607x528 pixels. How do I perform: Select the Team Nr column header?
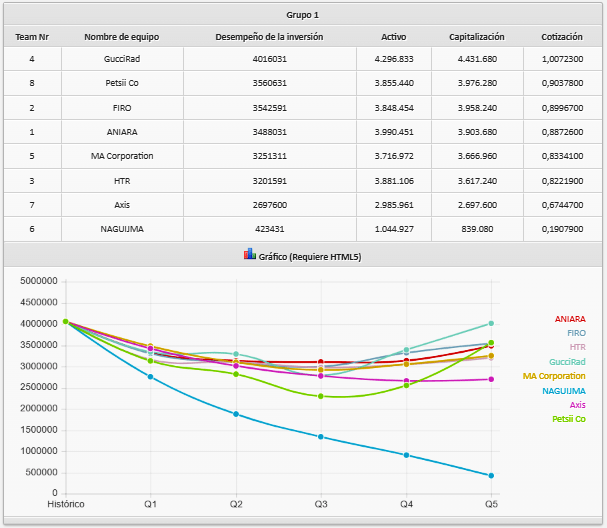pyautogui.click(x=32, y=37)
